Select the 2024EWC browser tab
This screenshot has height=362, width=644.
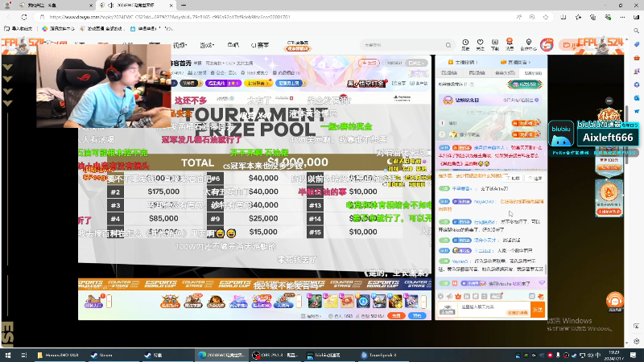(135, 6)
